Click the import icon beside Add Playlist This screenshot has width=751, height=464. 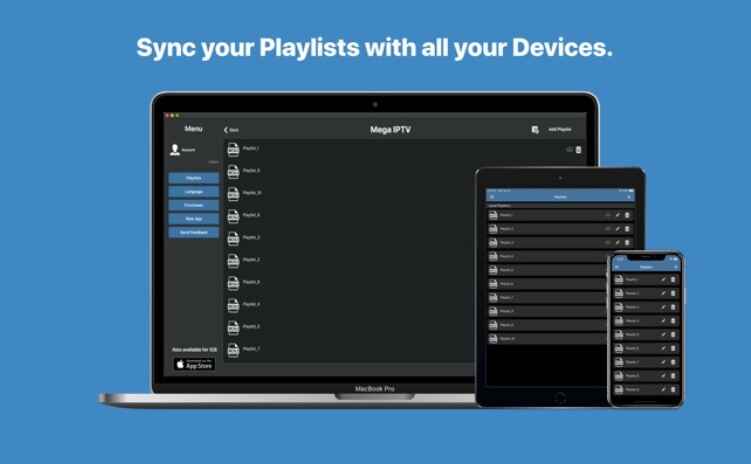pyautogui.click(x=535, y=129)
